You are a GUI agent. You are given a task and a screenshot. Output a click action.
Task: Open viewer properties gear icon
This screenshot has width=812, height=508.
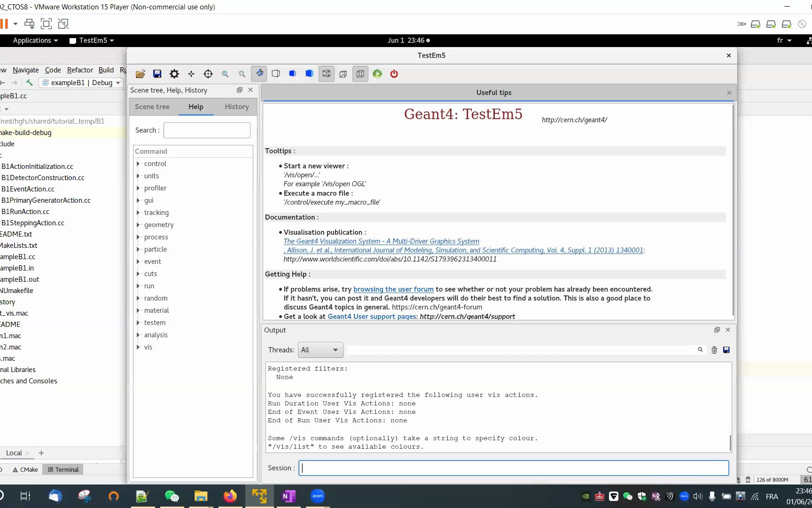click(174, 74)
